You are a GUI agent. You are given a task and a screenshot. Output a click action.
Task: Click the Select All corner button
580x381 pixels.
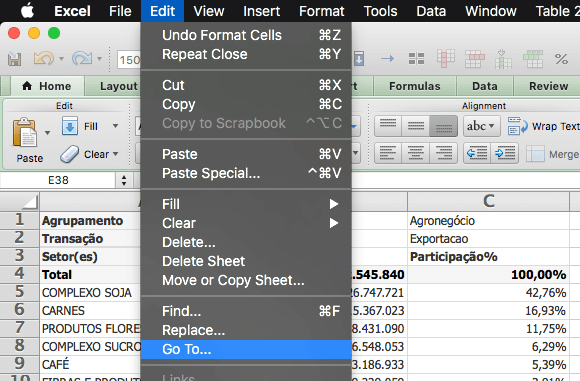coord(20,202)
